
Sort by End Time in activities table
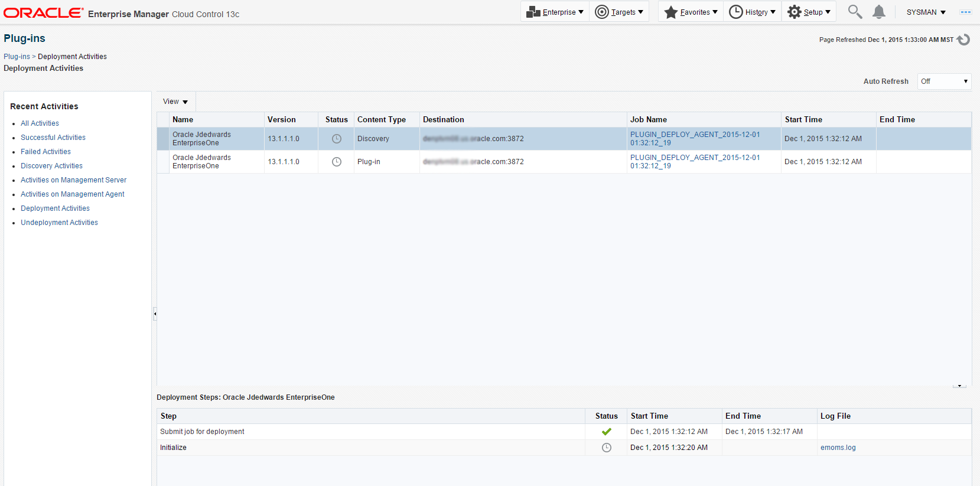tap(923, 120)
